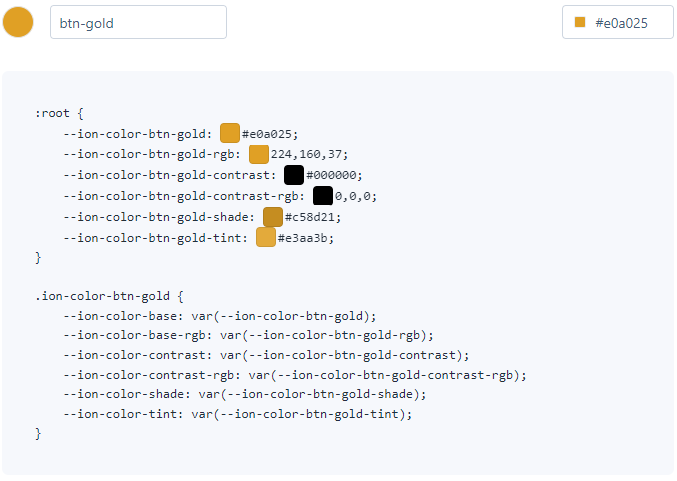Open the small gold square color picker

580,22
